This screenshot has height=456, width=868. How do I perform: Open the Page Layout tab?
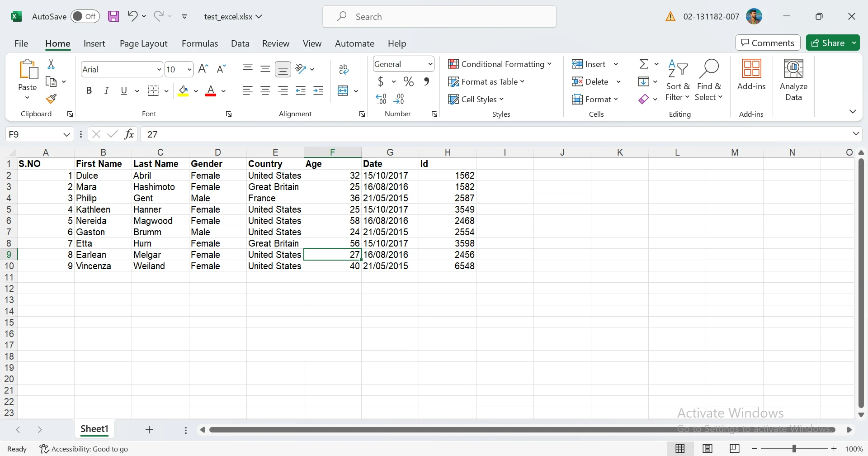[143, 43]
